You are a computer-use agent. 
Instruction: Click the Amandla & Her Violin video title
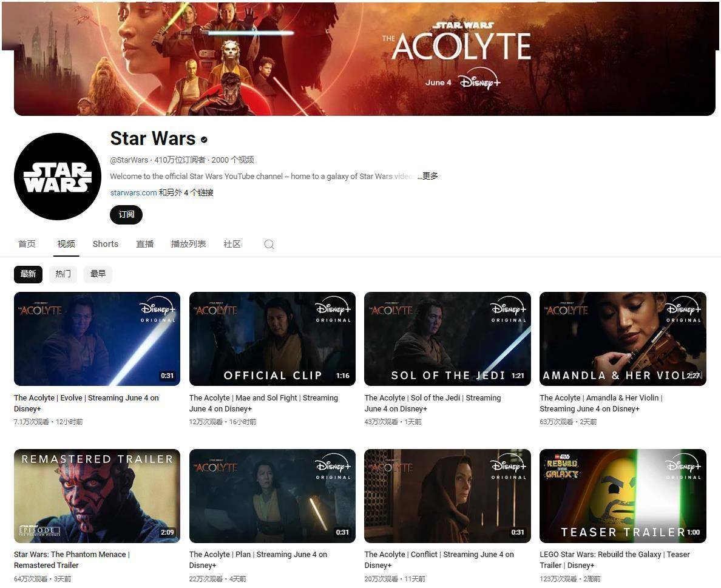pos(601,403)
